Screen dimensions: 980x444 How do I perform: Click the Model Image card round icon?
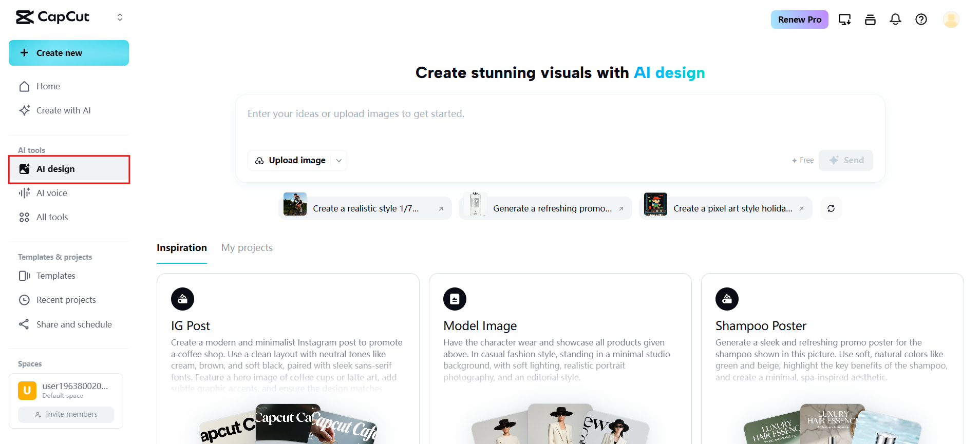coord(455,299)
